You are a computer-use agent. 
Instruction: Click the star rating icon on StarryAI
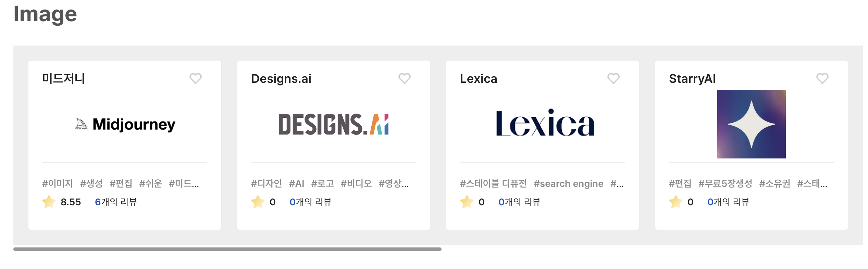click(x=675, y=202)
